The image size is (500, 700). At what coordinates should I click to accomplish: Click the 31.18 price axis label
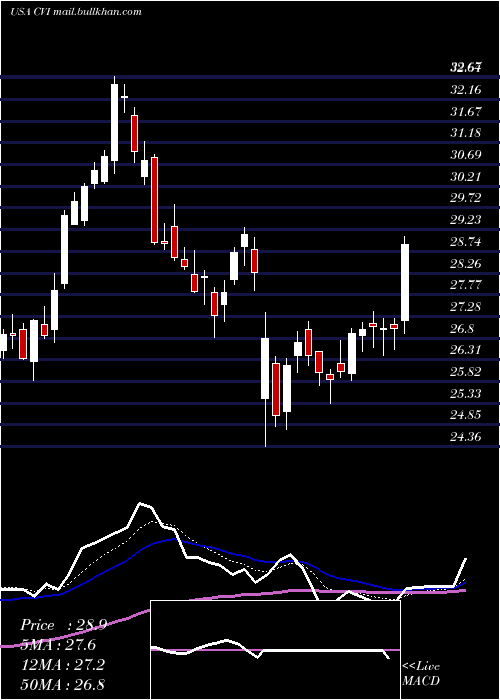coord(466,133)
